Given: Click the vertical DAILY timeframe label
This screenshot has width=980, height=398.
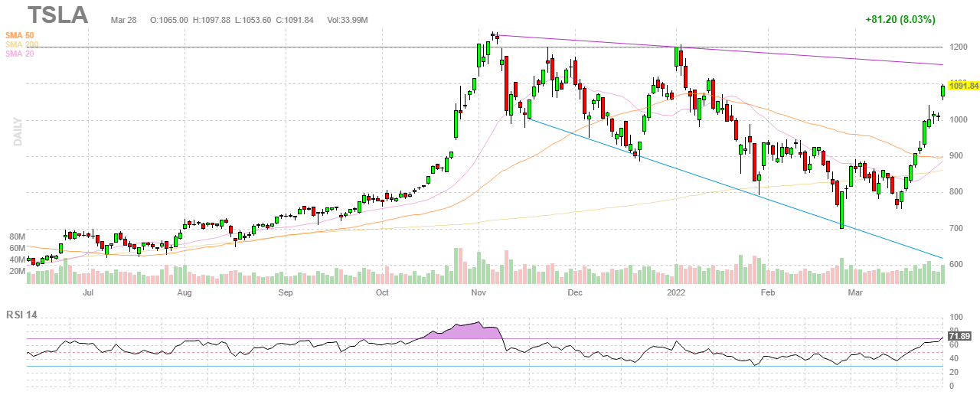Looking at the screenshot, I should [16, 132].
